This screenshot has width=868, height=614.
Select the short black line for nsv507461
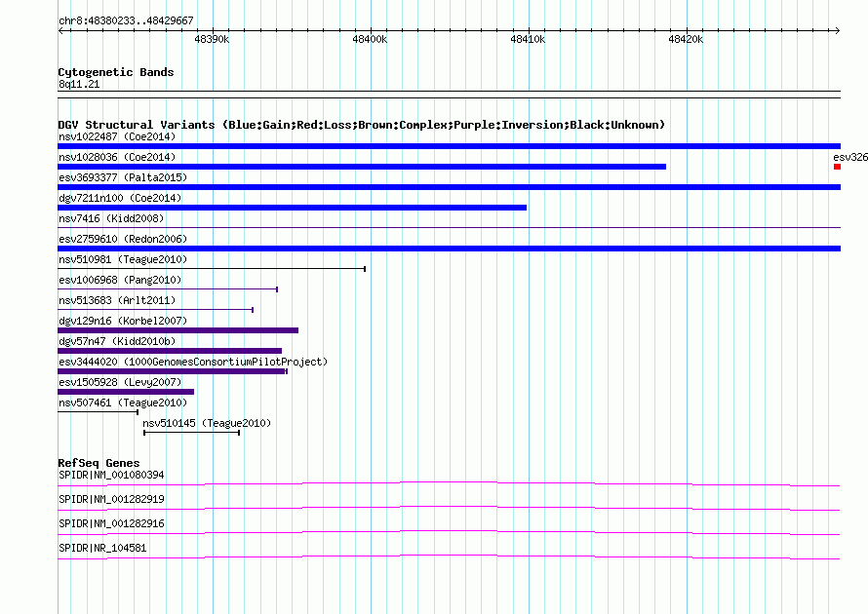point(98,412)
